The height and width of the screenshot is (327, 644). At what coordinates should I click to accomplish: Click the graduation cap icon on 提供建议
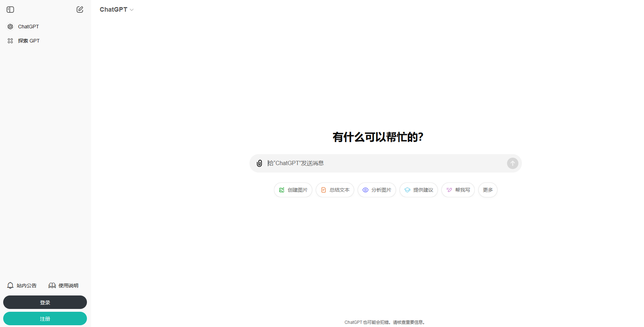tap(407, 190)
